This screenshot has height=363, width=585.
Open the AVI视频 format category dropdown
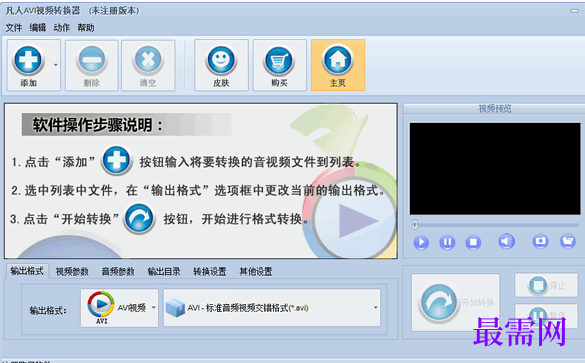(119, 308)
